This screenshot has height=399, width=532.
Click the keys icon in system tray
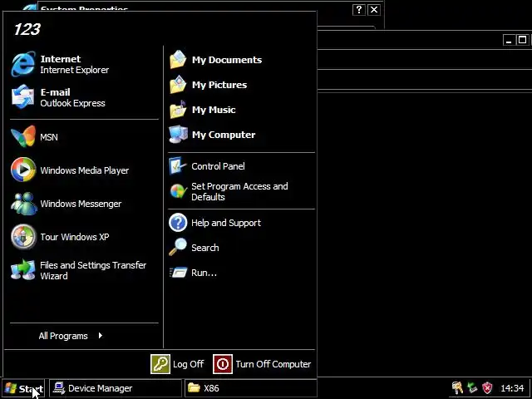pyautogui.click(x=457, y=388)
